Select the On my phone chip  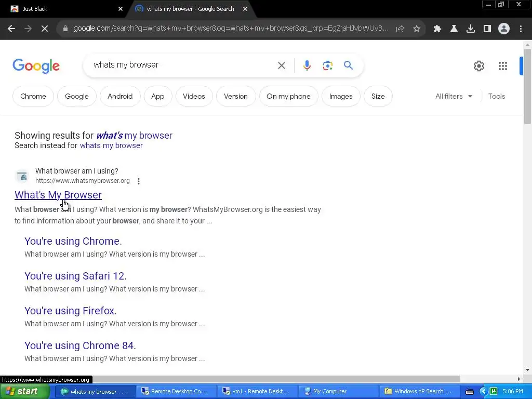coord(288,96)
